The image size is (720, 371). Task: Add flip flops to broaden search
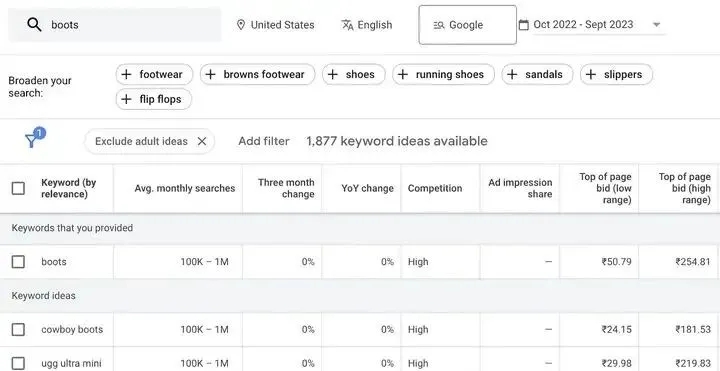point(154,99)
